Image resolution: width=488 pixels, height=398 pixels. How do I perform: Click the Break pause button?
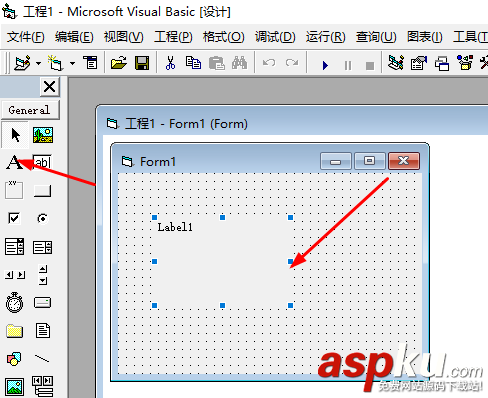348,65
